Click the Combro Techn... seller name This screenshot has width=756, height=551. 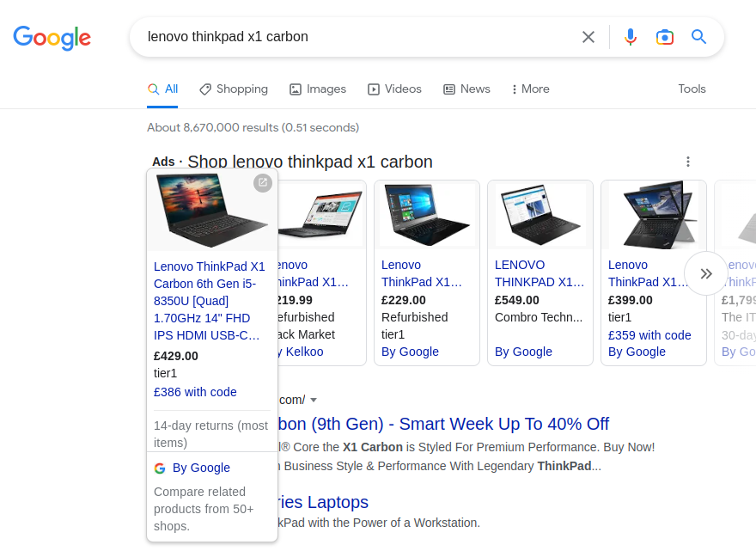click(539, 317)
